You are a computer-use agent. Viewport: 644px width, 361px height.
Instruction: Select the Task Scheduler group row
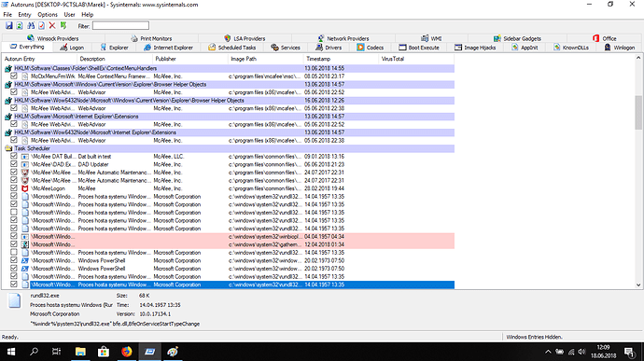230,148
